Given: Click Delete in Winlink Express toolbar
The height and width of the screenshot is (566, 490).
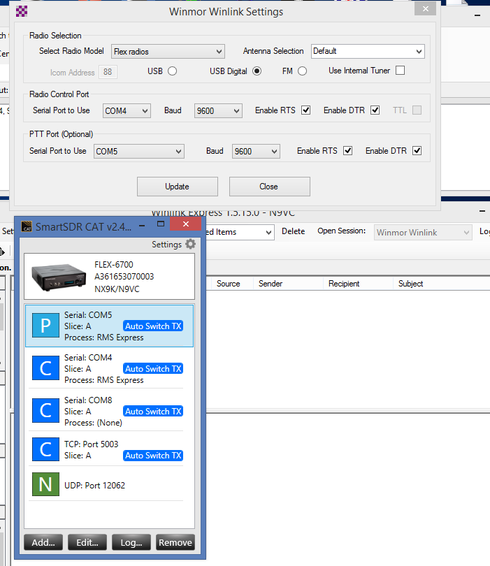Looking at the screenshot, I should coord(293,231).
